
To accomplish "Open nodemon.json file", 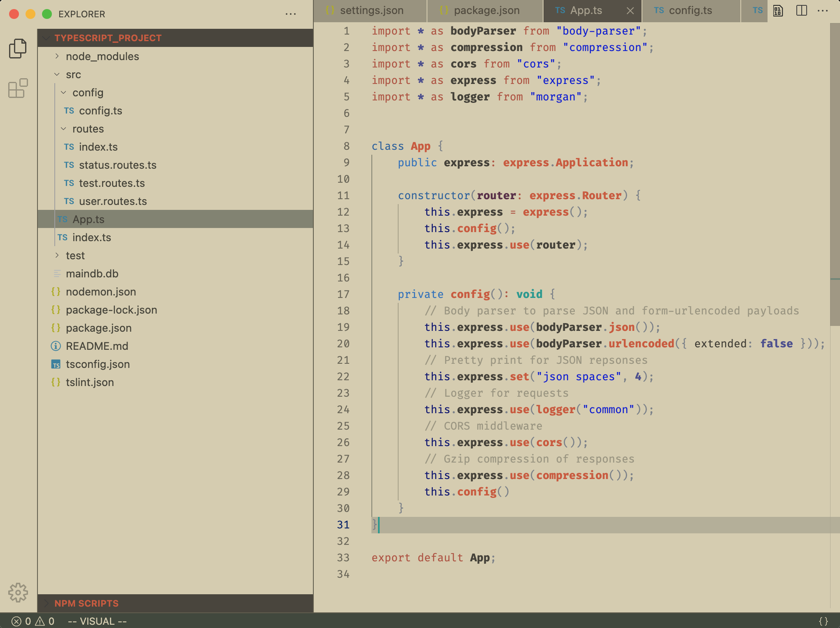I will pyautogui.click(x=175, y=292).
